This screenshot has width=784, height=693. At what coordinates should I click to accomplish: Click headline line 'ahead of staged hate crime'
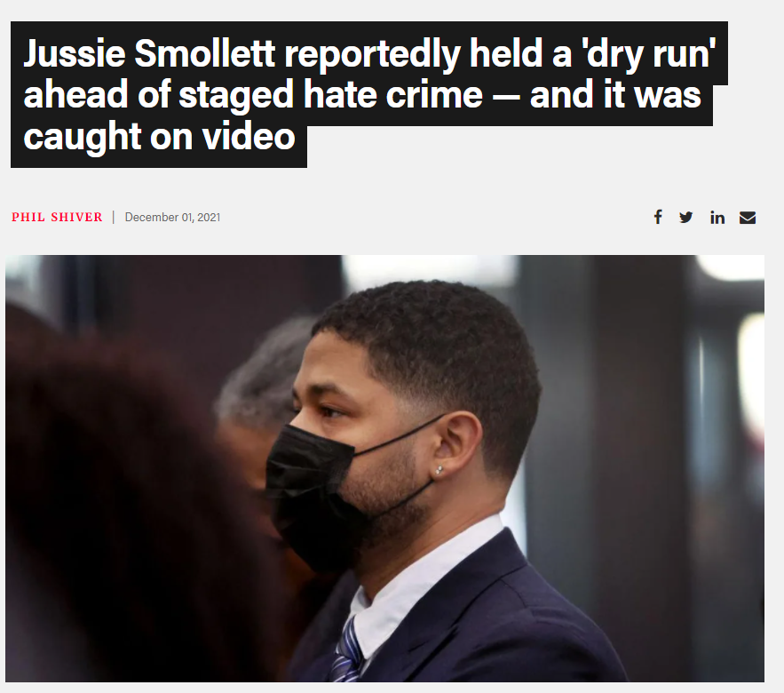pos(362,94)
